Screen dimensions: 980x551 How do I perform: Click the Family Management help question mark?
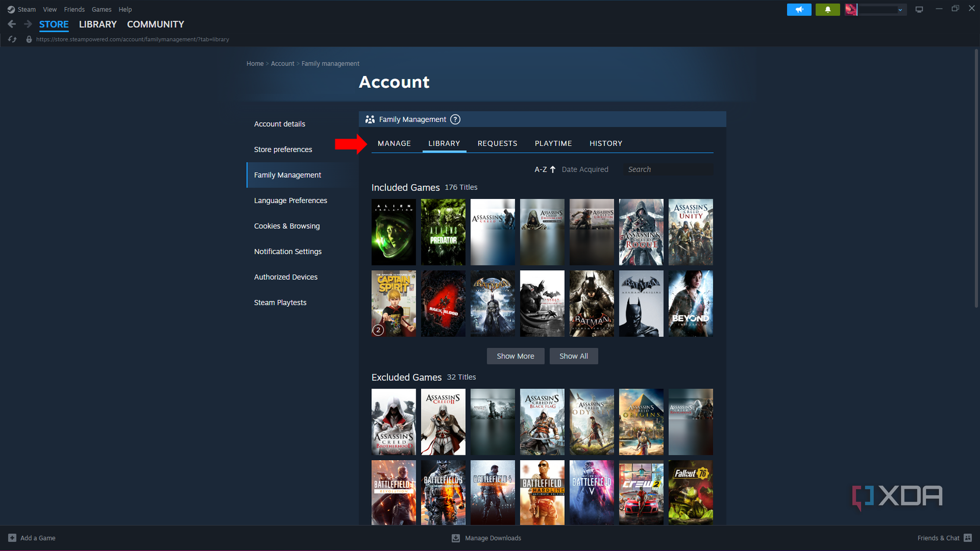point(455,119)
